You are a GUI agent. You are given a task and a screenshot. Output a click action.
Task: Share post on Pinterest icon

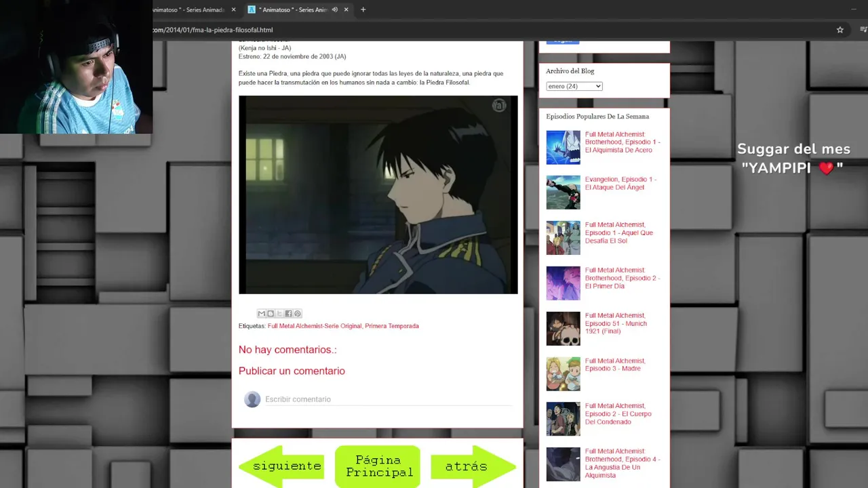(x=297, y=314)
